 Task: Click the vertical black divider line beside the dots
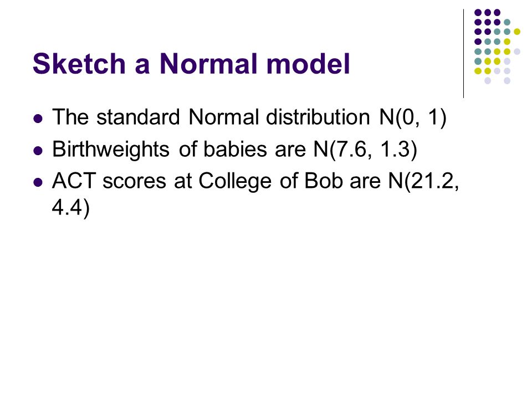(463, 54)
